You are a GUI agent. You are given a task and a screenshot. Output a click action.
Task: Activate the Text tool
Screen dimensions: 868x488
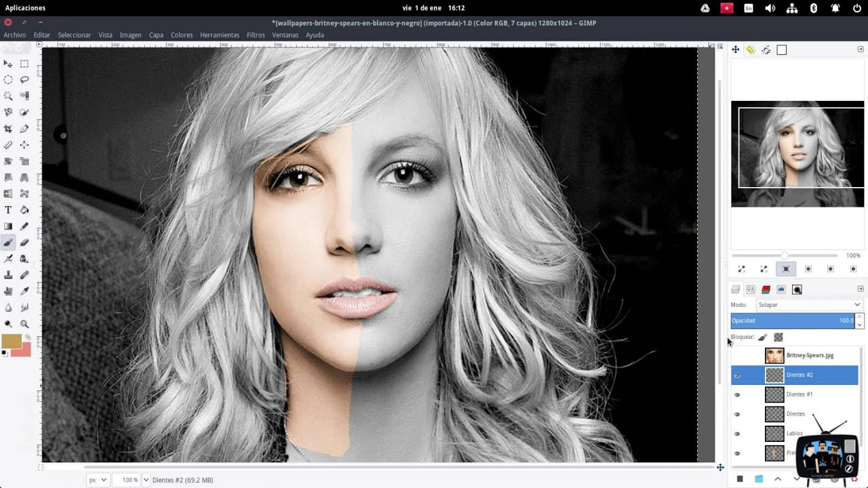[8, 210]
